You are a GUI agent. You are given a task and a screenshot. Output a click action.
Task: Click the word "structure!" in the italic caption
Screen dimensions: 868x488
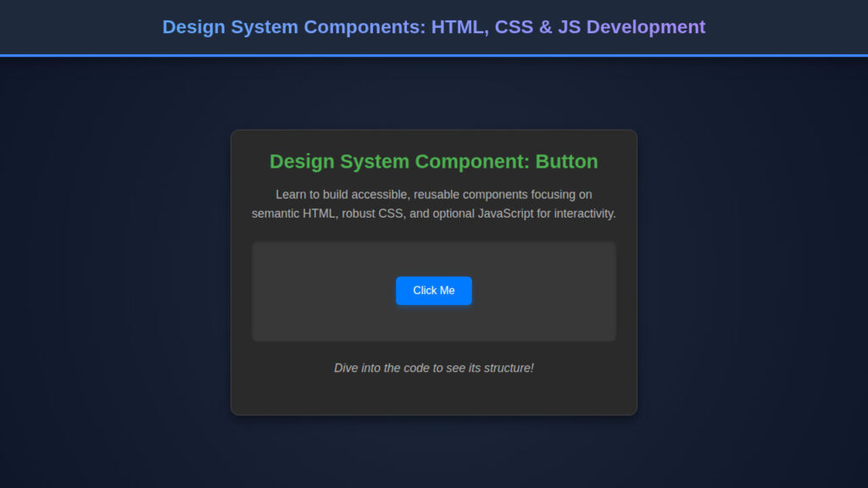pos(507,368)
